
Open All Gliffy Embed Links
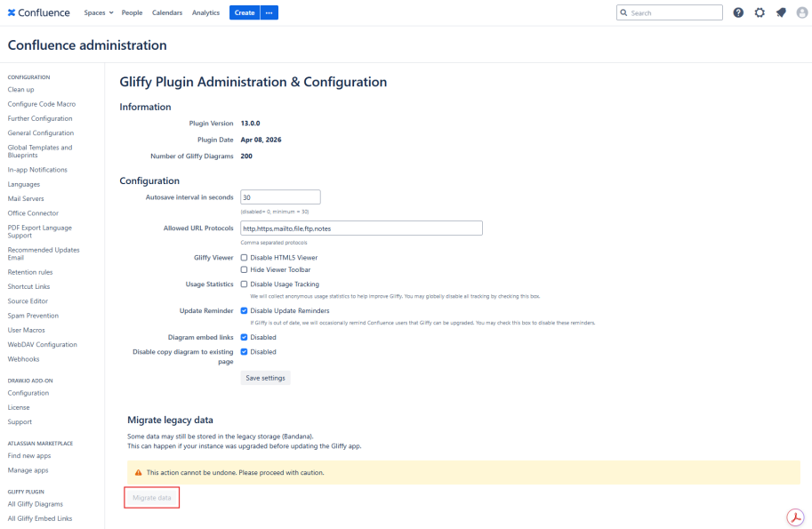[40, 518]
